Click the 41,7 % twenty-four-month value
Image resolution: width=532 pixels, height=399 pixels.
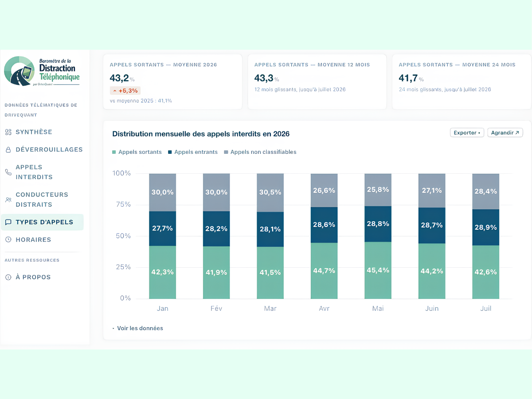tap(411, 78)
